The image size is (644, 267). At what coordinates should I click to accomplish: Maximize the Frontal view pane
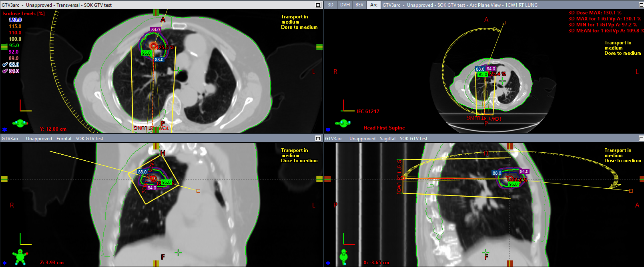pyautogui.click(x=318, y=139)
